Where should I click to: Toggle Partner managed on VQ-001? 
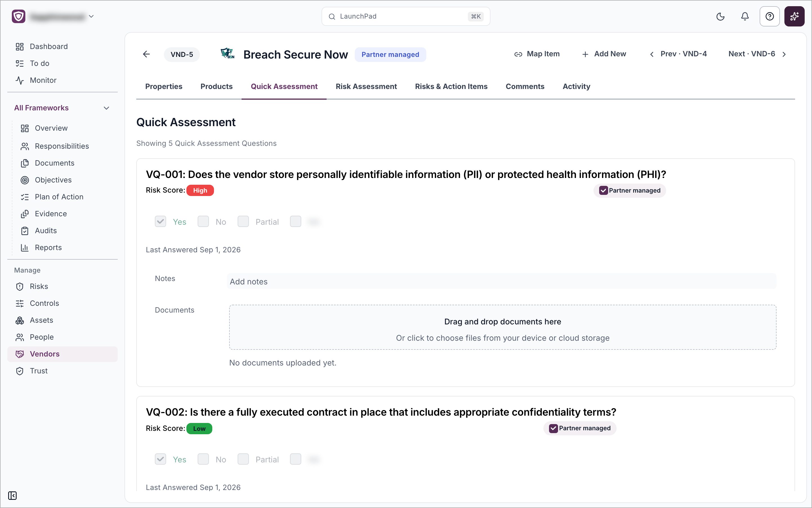tap(603, 190)
